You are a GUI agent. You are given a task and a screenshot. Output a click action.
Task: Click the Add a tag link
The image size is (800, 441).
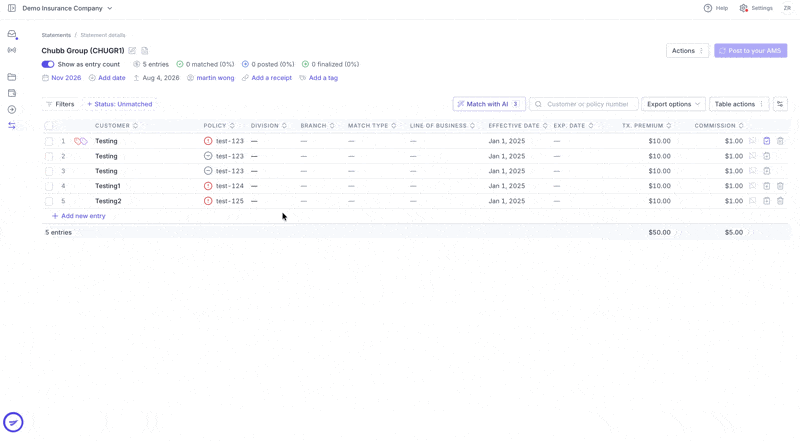[318, 78]
